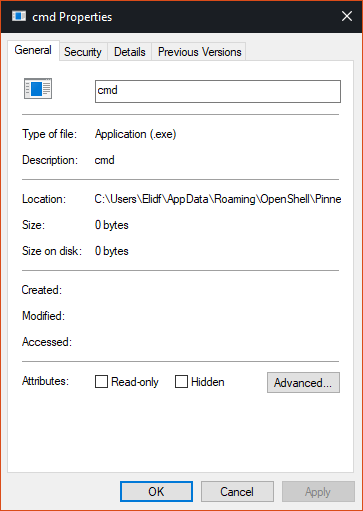Viewport: 363px width, 511px height.
Task: Tick the Hidden attribute checkbox
Action: coord(181,382)
